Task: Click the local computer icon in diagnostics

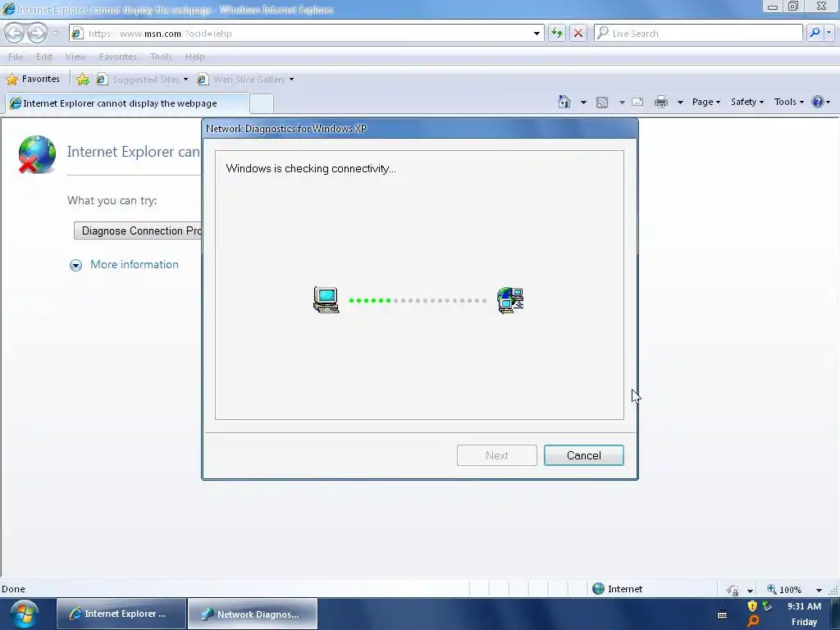Action: tap(326, 300)
